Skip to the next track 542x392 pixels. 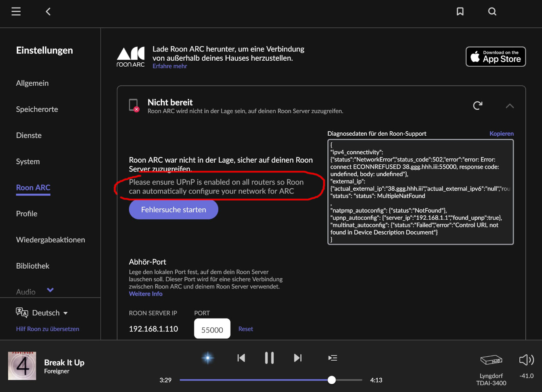point(298,358)
